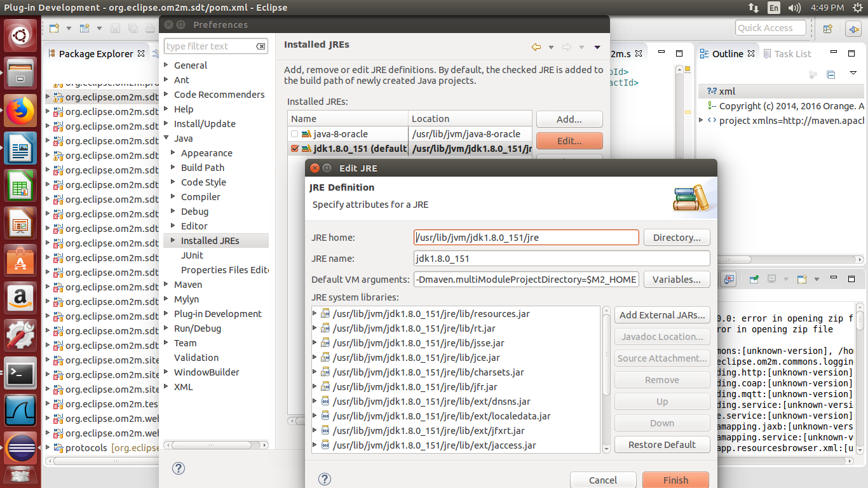Click Finish in Edit JRE dialog
The image size is (868, 488).
[675, 480]
